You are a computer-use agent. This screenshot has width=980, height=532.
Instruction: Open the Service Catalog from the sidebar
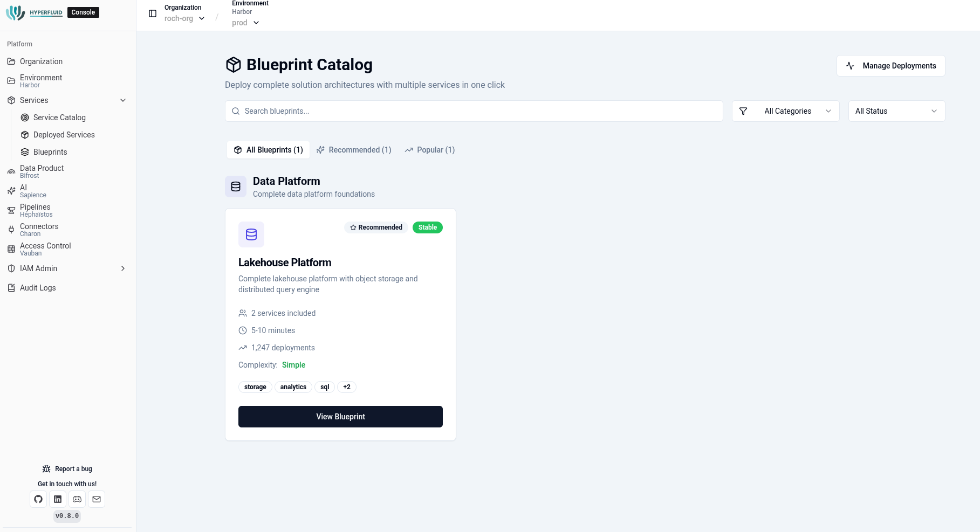click(x=58, y=118)
